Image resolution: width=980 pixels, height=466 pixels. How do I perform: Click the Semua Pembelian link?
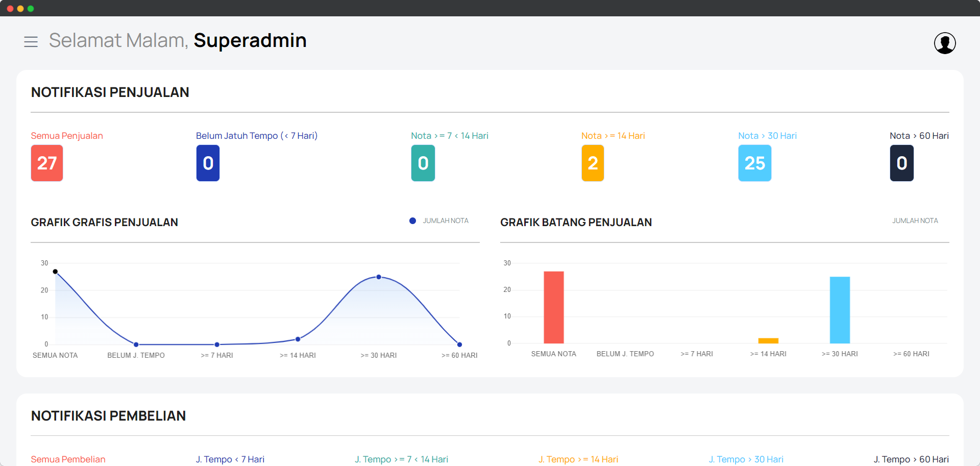pyautogui.click(x=68, y=459)
